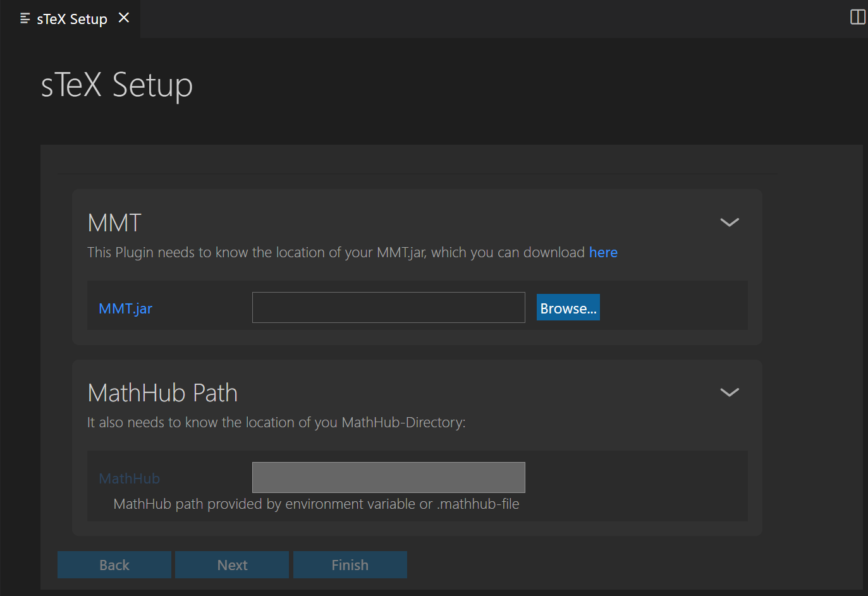Viewport: 868px width, 596px height.
Task: Collapse the MMT section chevron
Action: point(729,222)
